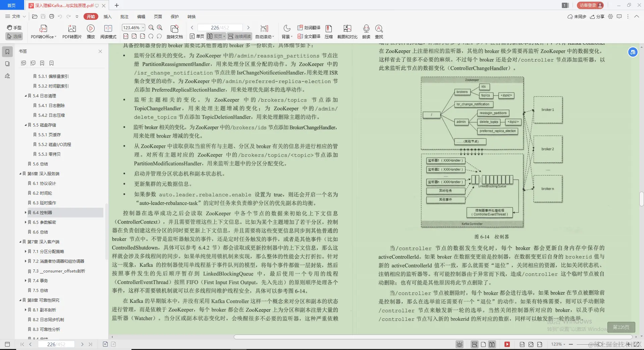Open the 页面 menu
644x350 pixels.
158,16
